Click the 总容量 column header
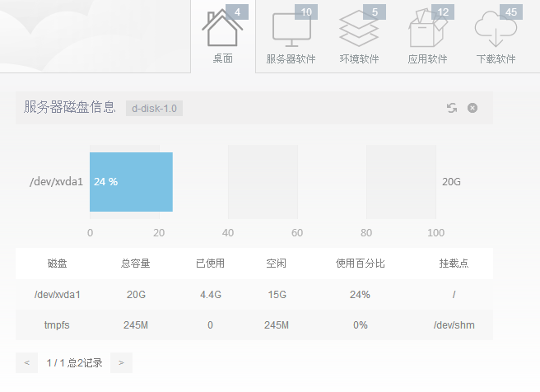 point(135,264)
